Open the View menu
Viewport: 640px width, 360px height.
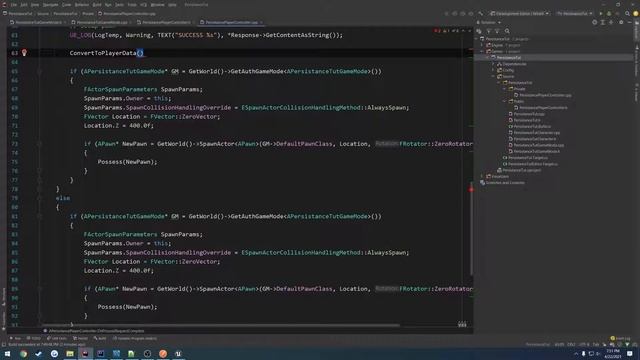tap(35, 4)
